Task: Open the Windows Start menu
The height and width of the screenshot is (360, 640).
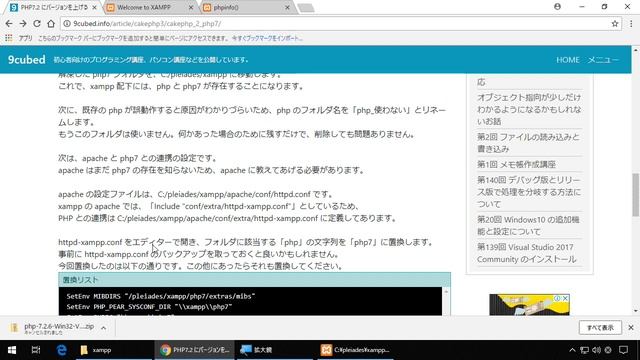Action: pyautogui.click(x=11, y=350)
